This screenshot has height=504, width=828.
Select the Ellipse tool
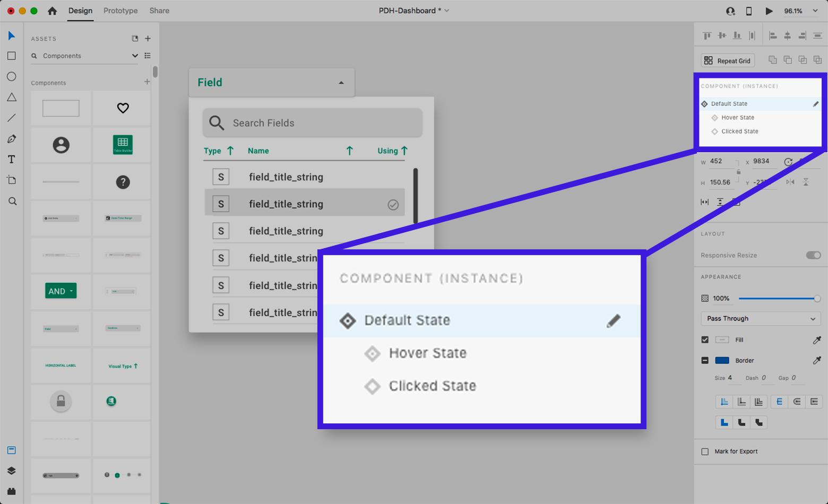12,76
